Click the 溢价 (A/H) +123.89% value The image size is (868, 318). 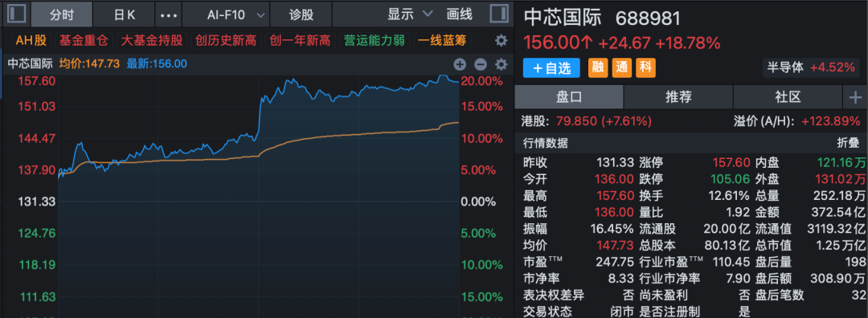point(831,120)
